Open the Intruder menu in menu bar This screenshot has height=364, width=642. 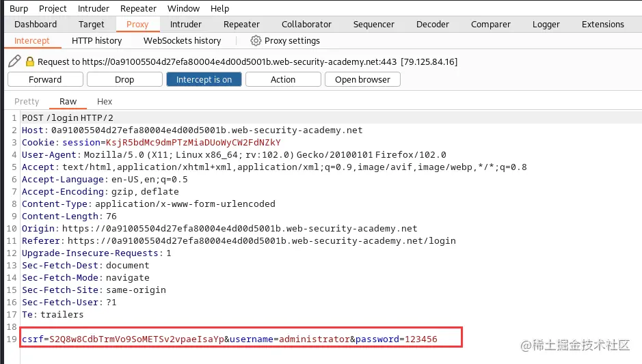click(x=94, y=8)
